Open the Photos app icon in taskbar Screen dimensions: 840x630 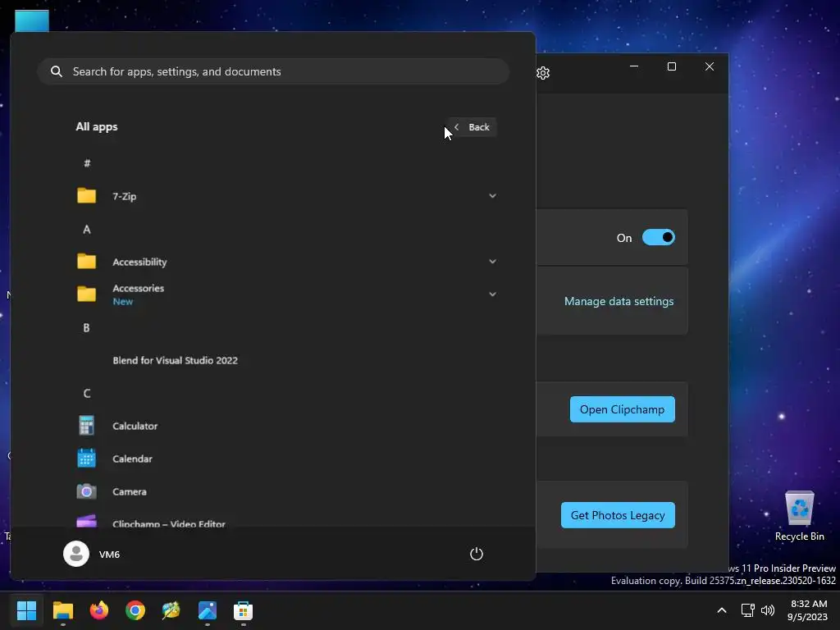click(208, 610)
